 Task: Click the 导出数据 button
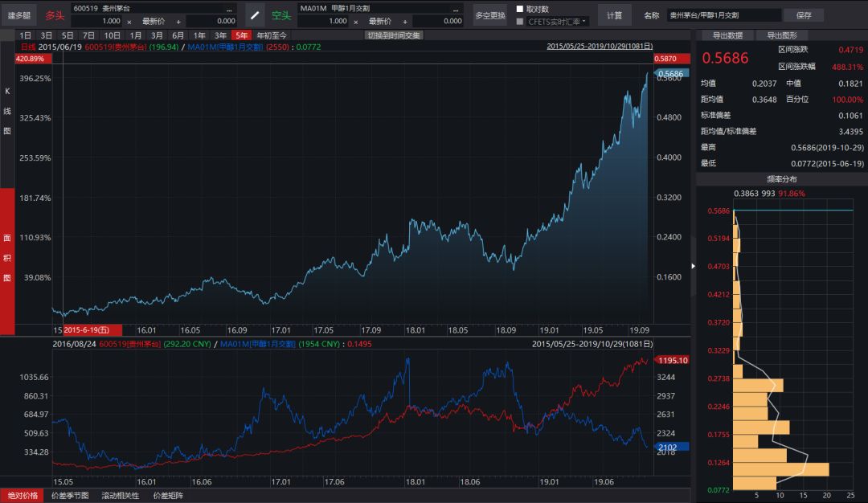(x=727, y=35)
